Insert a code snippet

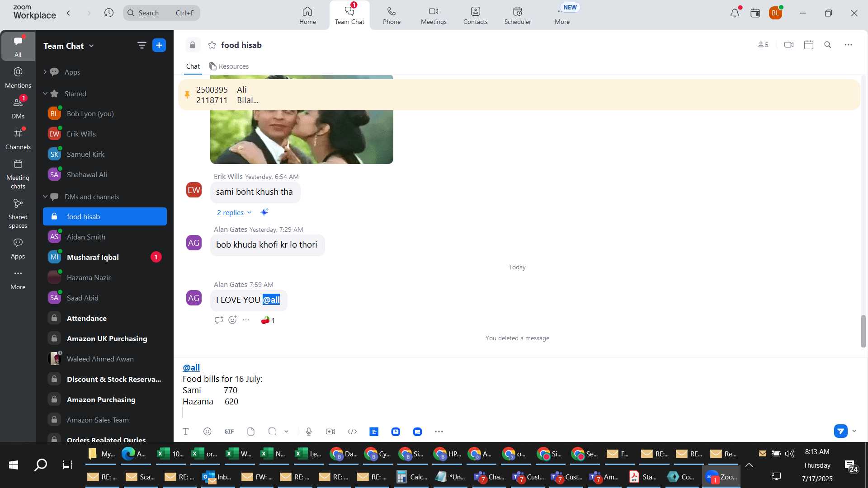click(352, 432)
